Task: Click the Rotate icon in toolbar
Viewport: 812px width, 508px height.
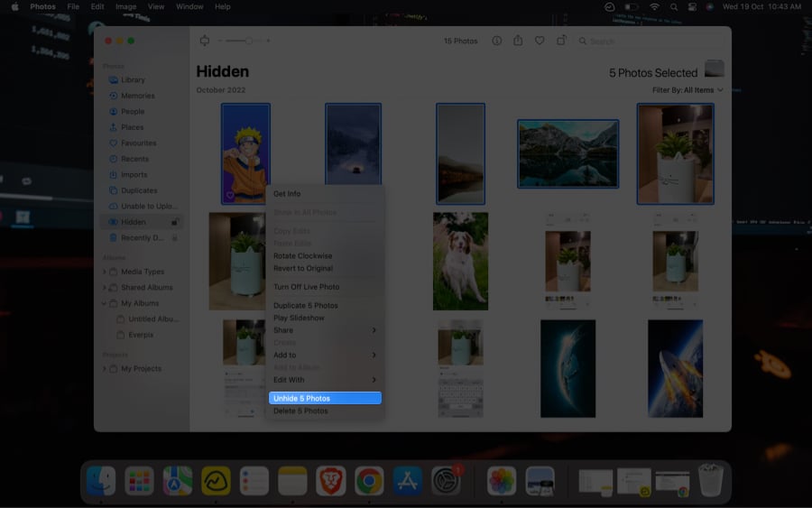Action: click(x=561, y=40)
